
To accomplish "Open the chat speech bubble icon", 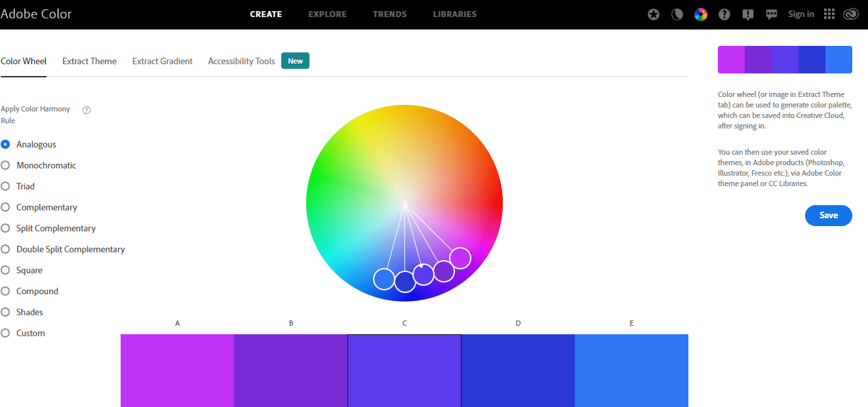I will coord(772,14).
